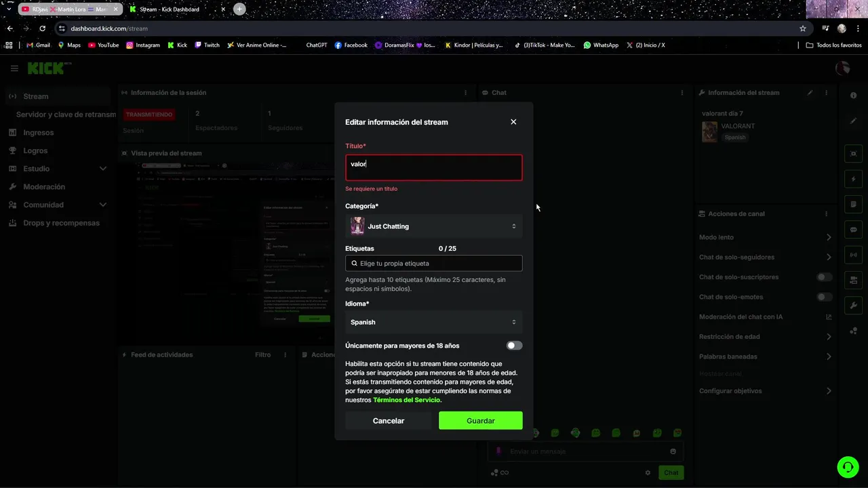The image size is (868, 488).
Task: Go to Ingresos in the sidebar
Action: tap(38, 133)
